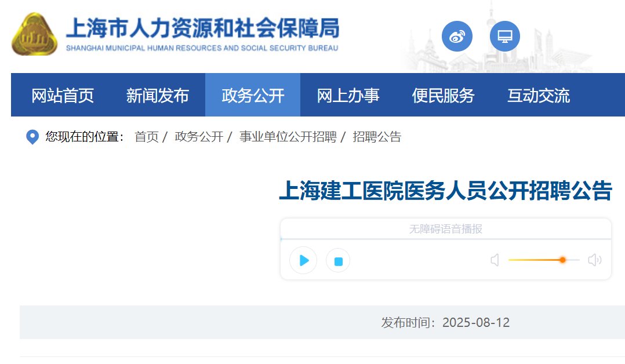This screenshot has width=625, height=364.
Task: Stop the voice broadcast playback
Action: click(338, 261)
